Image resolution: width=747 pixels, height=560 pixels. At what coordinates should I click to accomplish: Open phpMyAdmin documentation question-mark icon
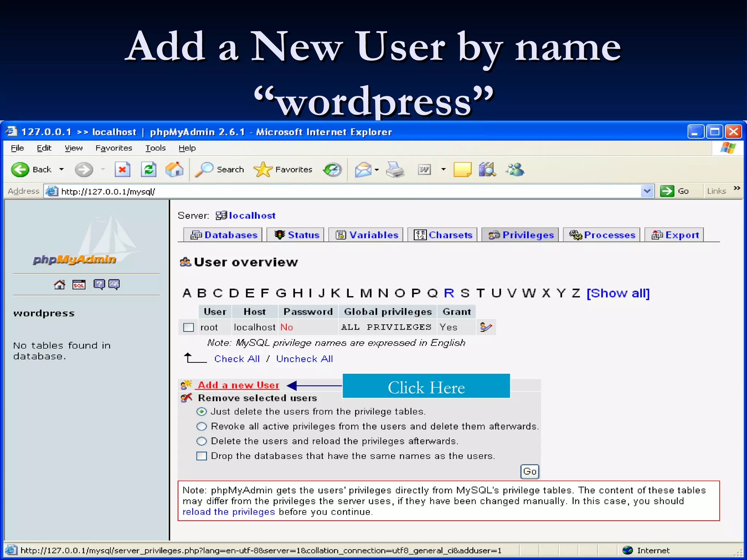coord(99,284)
